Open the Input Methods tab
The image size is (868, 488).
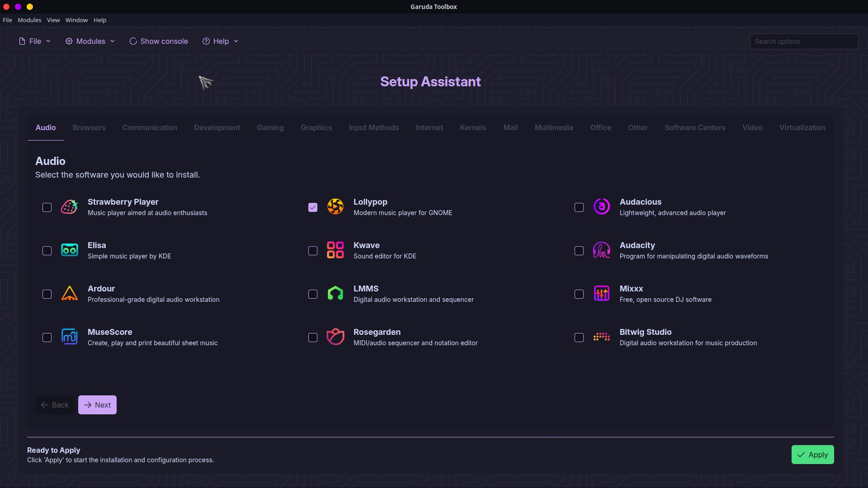point(374,128)
